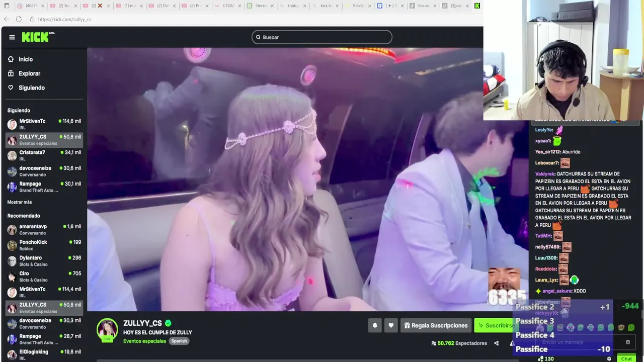This screenshot has width=644, height=362.
Task: Click username LeslyYe in chat
Action: (544, 130)
